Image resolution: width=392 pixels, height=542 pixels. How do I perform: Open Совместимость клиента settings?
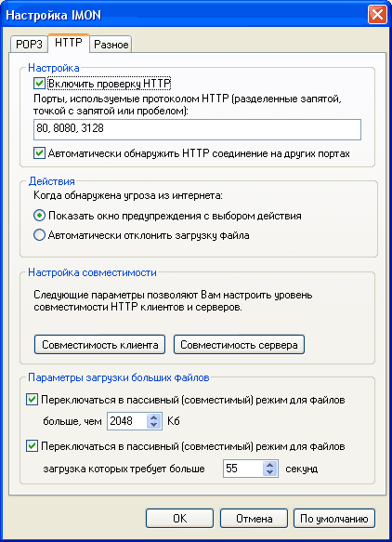[x=99, y=344]
